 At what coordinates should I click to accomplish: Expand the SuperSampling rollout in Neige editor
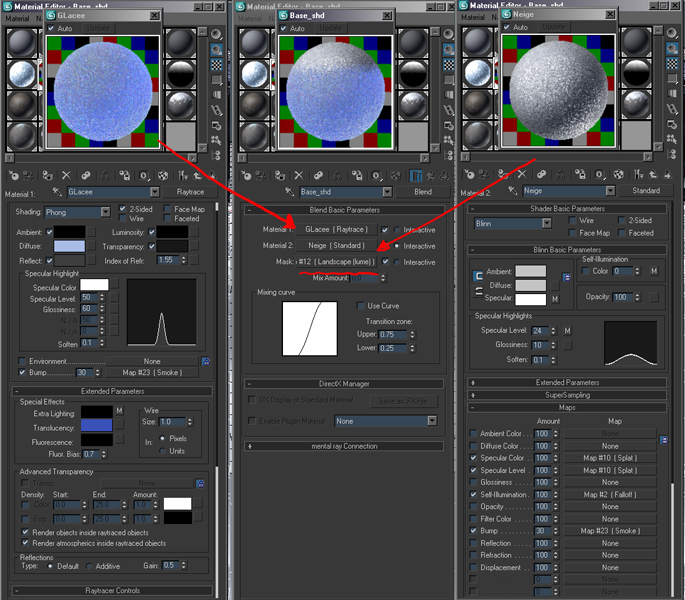tap(566, 395)
